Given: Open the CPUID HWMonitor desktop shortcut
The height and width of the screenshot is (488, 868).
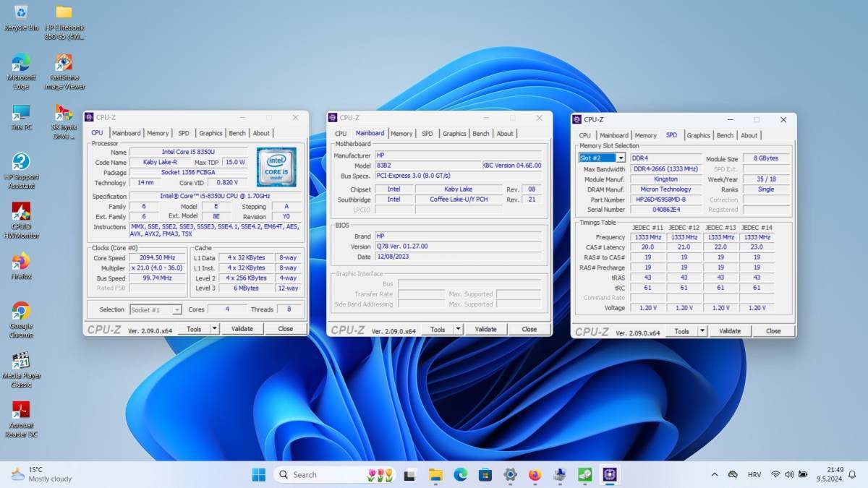Looking at the screenshot, I should (x=21, y=221).
